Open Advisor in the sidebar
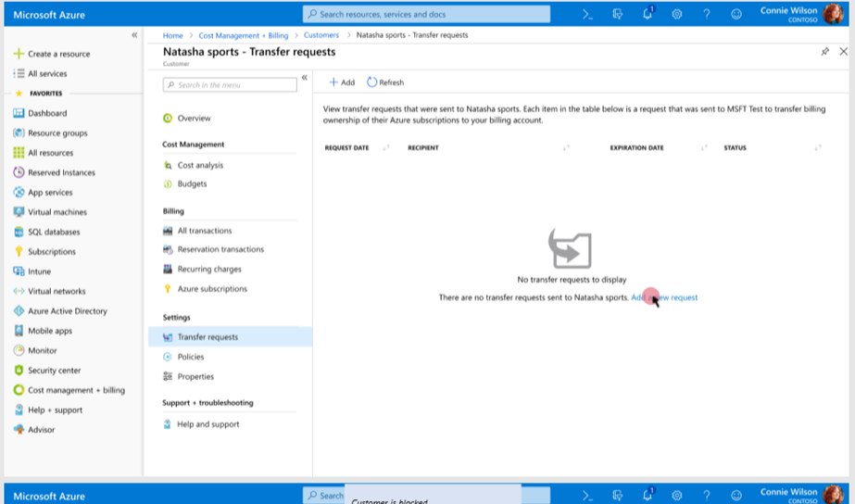The image size is (855, 504). click(x=34, y=429)
